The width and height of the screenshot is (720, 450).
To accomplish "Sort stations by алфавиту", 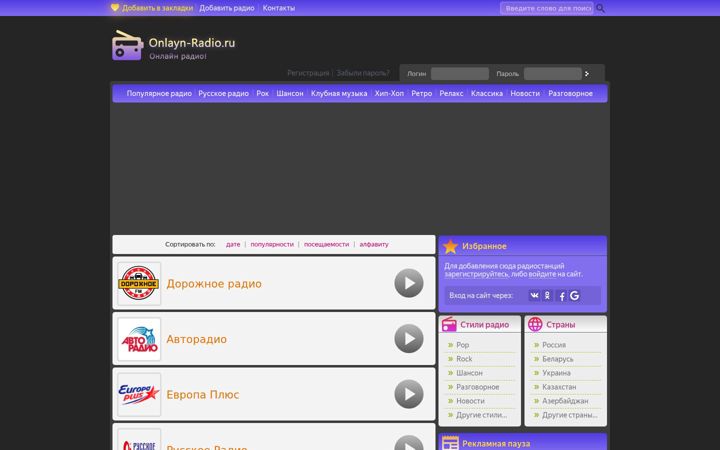I will (x=374, y=244).
